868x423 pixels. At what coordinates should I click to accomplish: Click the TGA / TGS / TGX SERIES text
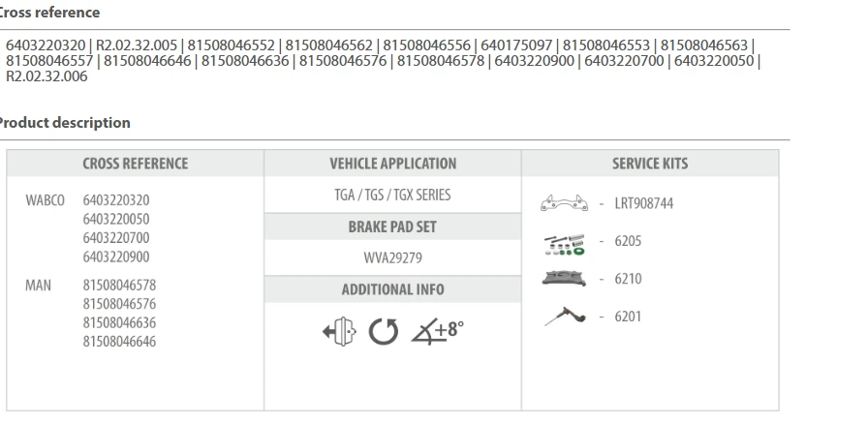point(392,196)
